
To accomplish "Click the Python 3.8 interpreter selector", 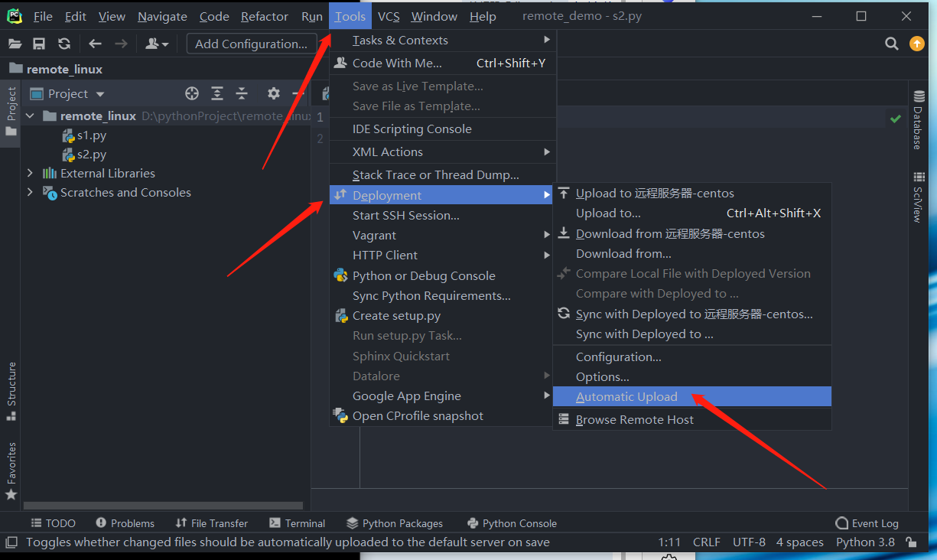I will (865, 542).
